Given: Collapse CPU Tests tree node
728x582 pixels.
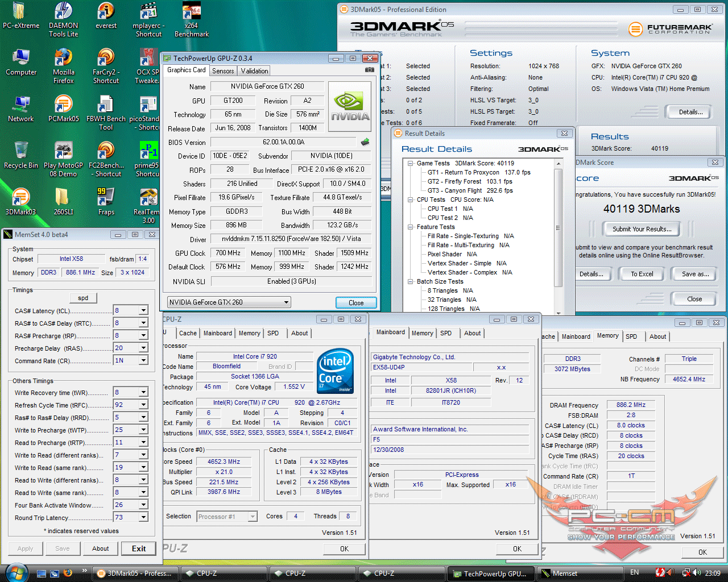Looking at the screenshot, I should coord(411,199).
